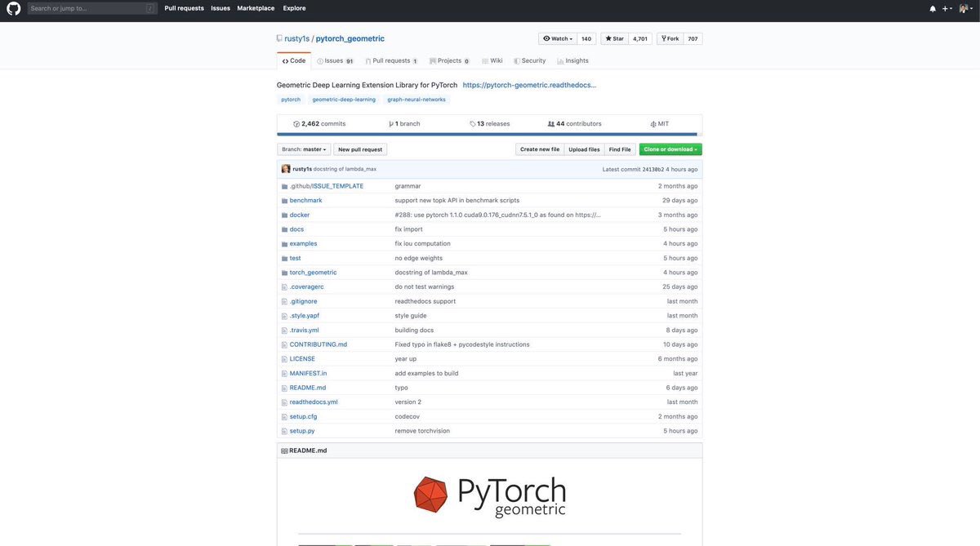View the 44 contributors
Image resolution: width=980 pixels, height=546 pixels.
(575, 124)
